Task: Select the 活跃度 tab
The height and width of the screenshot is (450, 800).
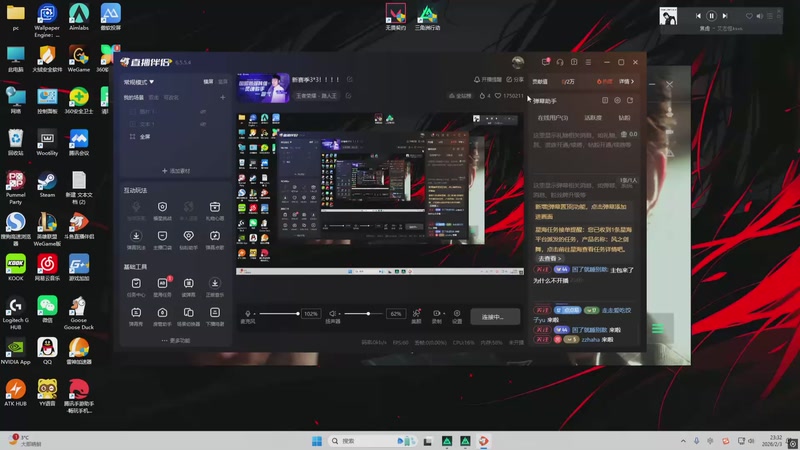Action: coord(593,118)
